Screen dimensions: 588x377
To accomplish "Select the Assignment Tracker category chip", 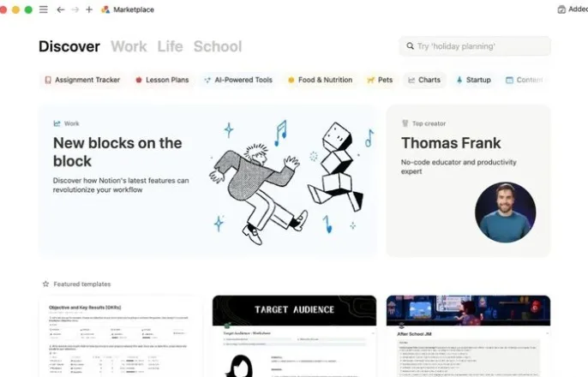I will coord(82,80).
